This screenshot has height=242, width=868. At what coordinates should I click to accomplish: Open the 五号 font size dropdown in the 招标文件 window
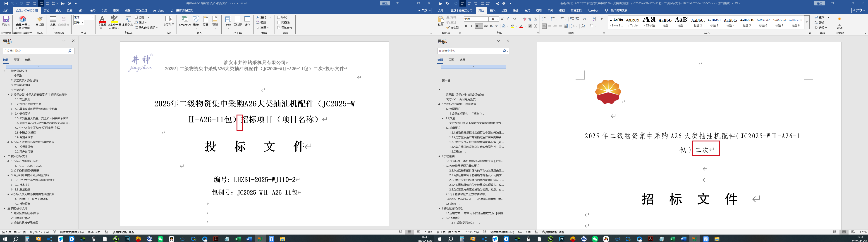click(497, 19)
